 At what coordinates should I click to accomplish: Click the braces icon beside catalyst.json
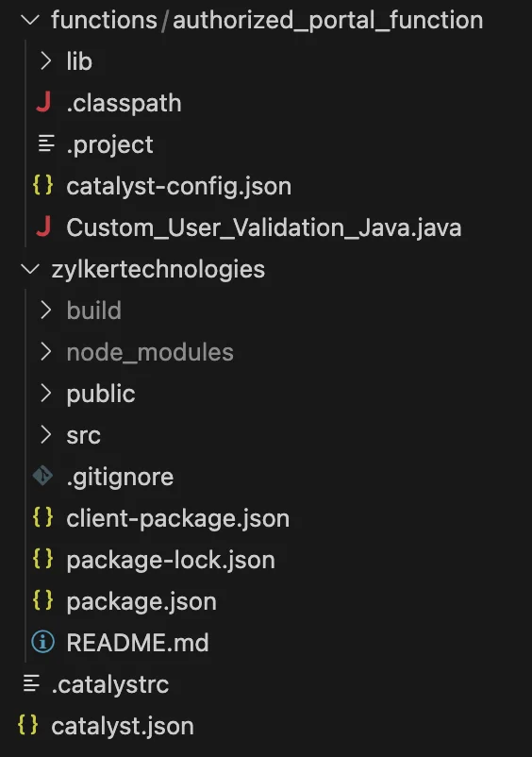coord(28,725)
